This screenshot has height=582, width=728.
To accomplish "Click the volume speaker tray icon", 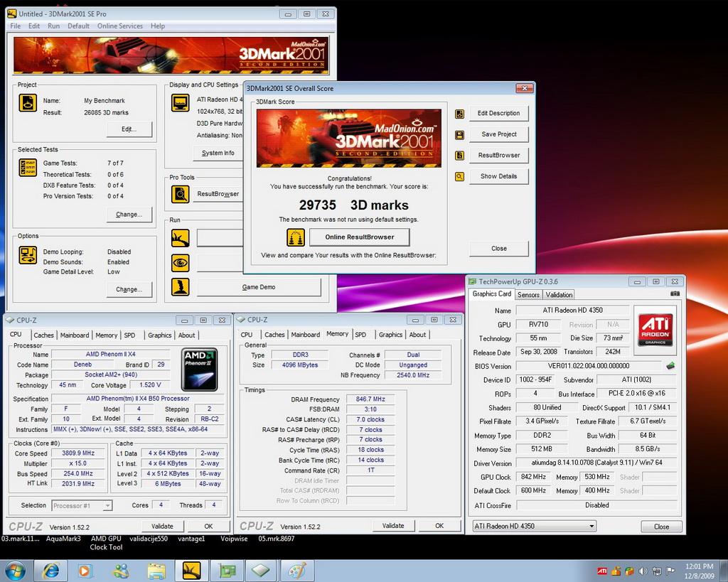I will pyautogui.click(x=643, y=571).
